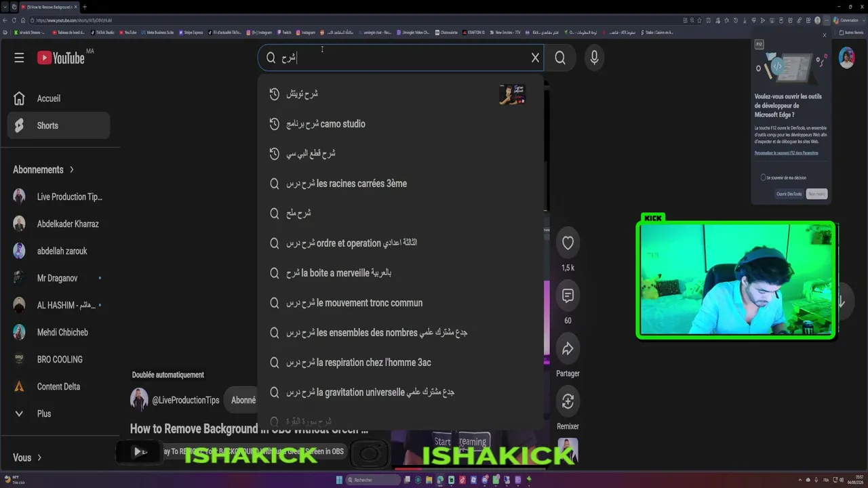
Task: Open the TikTok Studio bookmark
Action: [x=102, y=32]
